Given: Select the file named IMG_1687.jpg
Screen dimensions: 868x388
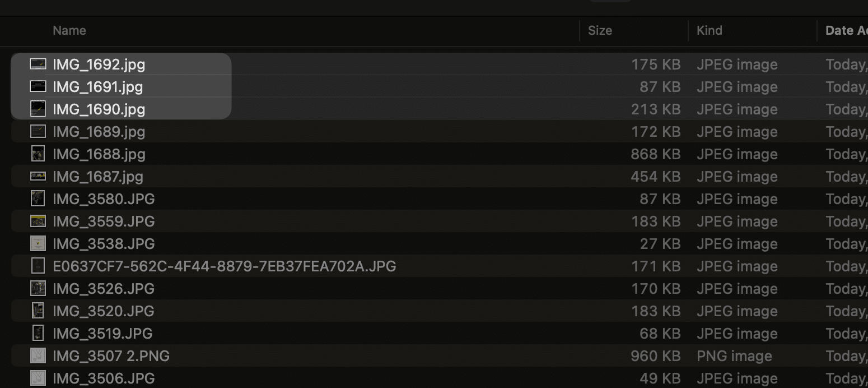Looking at the screenshot, I should [x=98, y=177].
